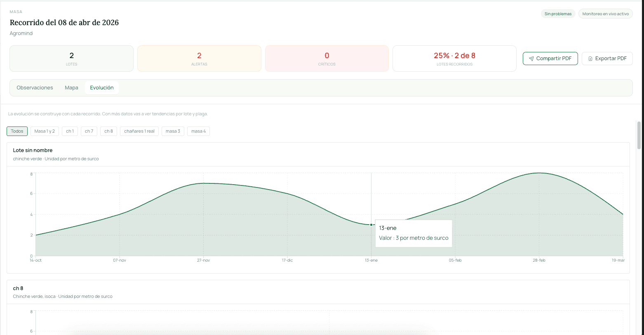The height and width of the screenshot is (335, 644).
Task: Click the Lotes recorridos 25% card
Action: coord(454,59)
